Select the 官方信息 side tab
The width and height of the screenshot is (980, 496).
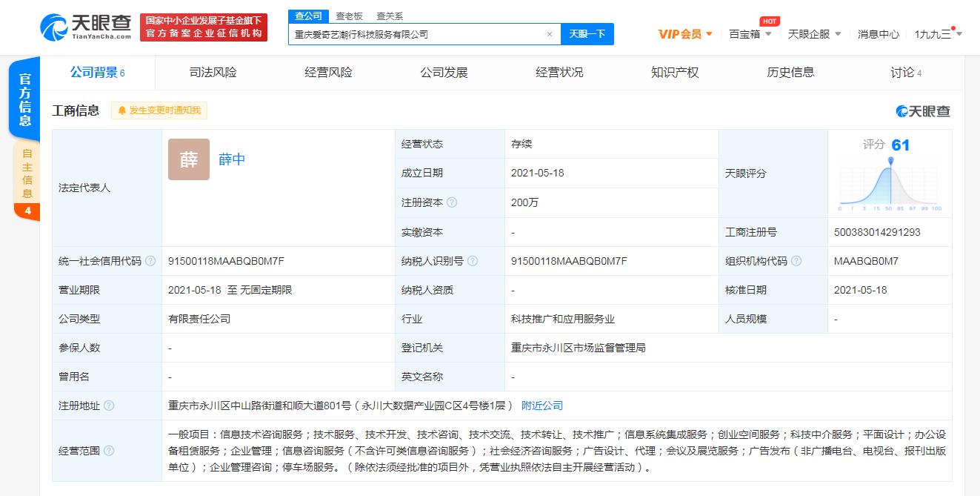(x=25, y=99)
